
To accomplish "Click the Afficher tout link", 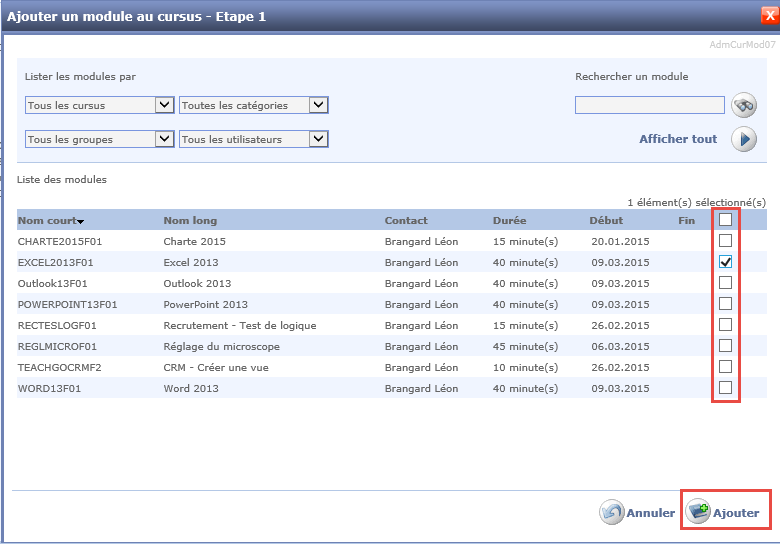I will pyautogui.click(x=678, y=139).
